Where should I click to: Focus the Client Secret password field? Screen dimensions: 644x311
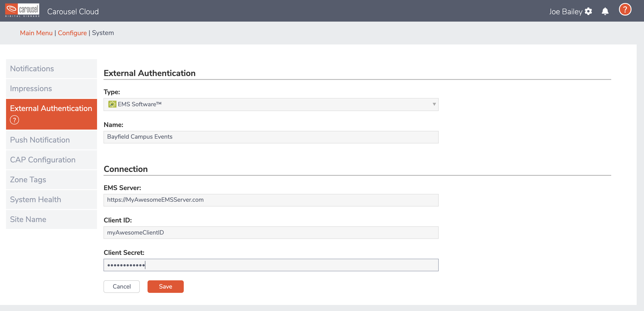tap(271, 265)
